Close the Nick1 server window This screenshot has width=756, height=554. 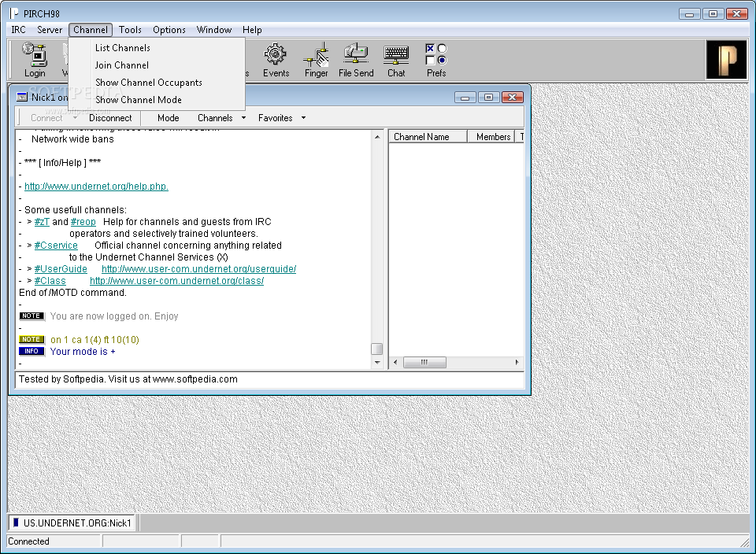(512, 98)
